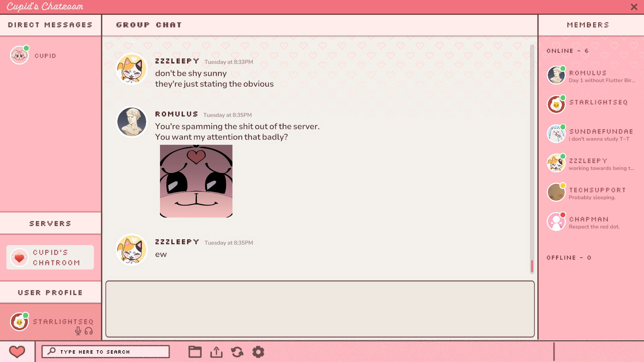
Task: Click the upload icon in the toolbar
Action: pos(216,352)
